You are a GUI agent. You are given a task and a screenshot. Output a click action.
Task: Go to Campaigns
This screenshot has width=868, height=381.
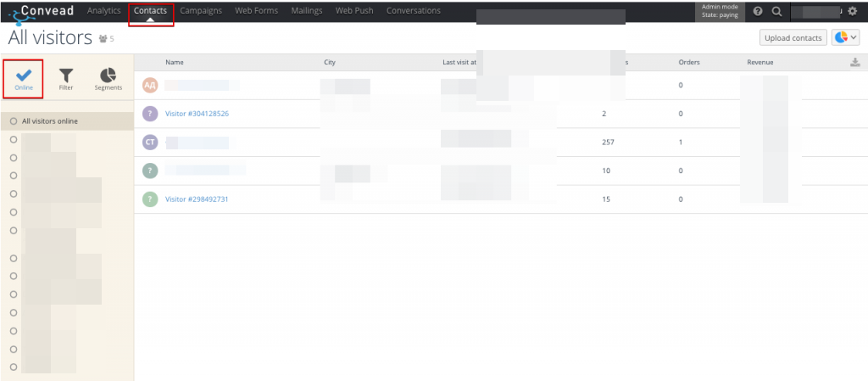tap(201, 10)
